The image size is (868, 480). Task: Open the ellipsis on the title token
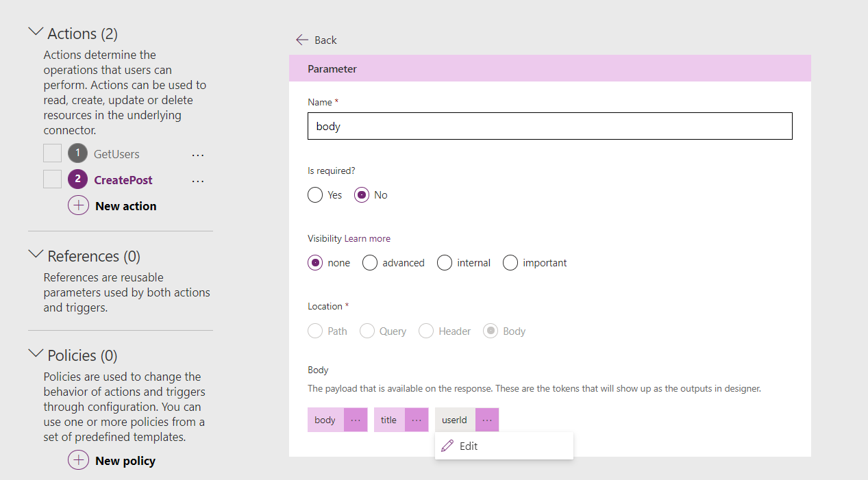tap(417, 420)
